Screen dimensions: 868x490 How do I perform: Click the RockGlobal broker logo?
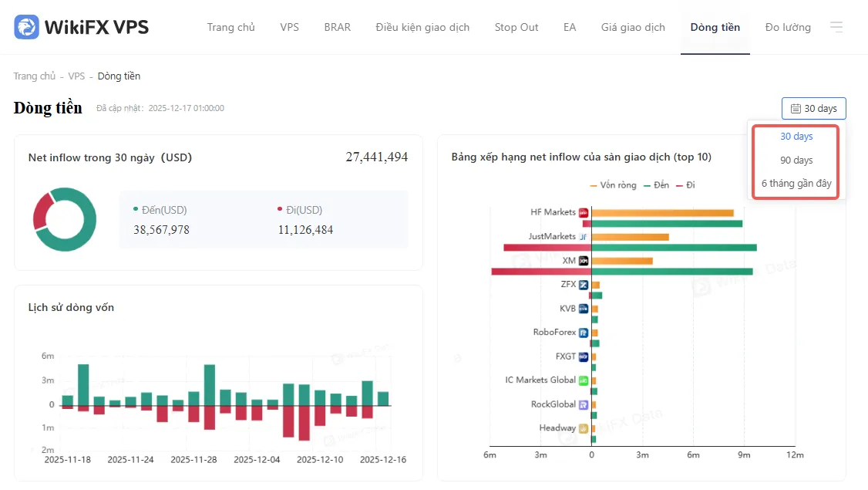[584, 404]
